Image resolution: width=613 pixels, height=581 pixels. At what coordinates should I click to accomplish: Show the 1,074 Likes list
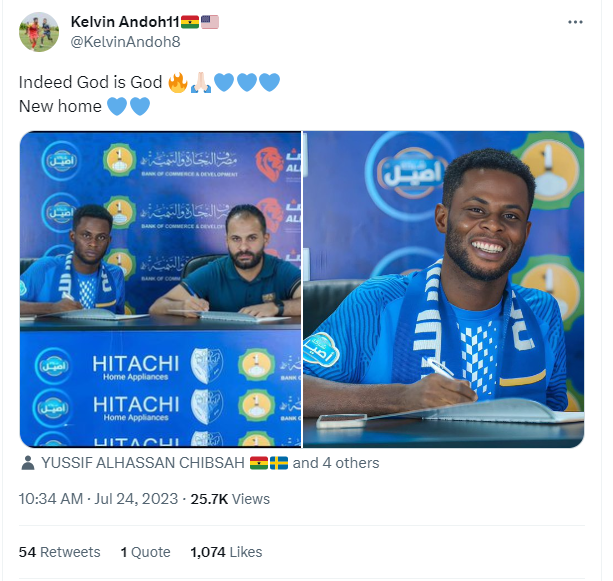pos(226,552)
